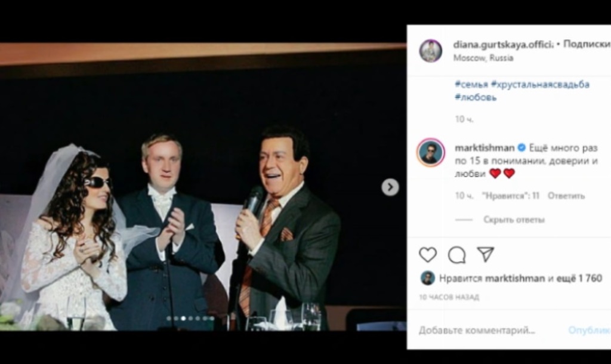Viewport: 611px width, 364px height.
Task: Open the #любовь hashtag
Action: tap(476, 97)
